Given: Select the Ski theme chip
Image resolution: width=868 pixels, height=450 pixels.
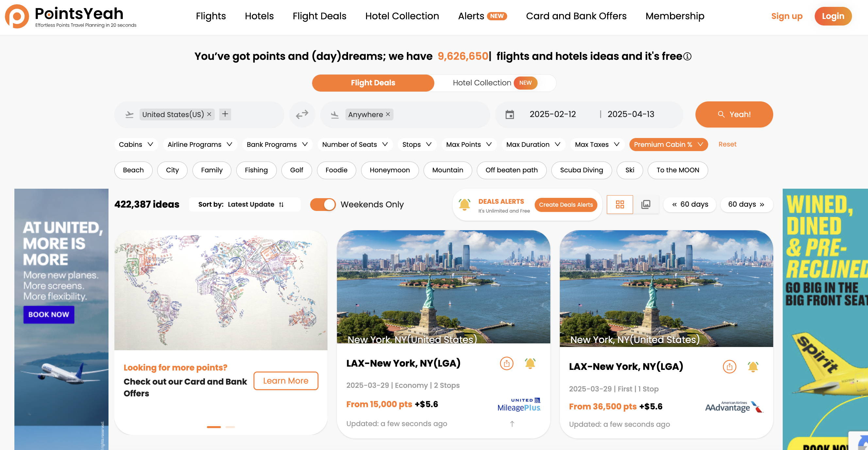Looking at the screenshot, I should 630,170.
